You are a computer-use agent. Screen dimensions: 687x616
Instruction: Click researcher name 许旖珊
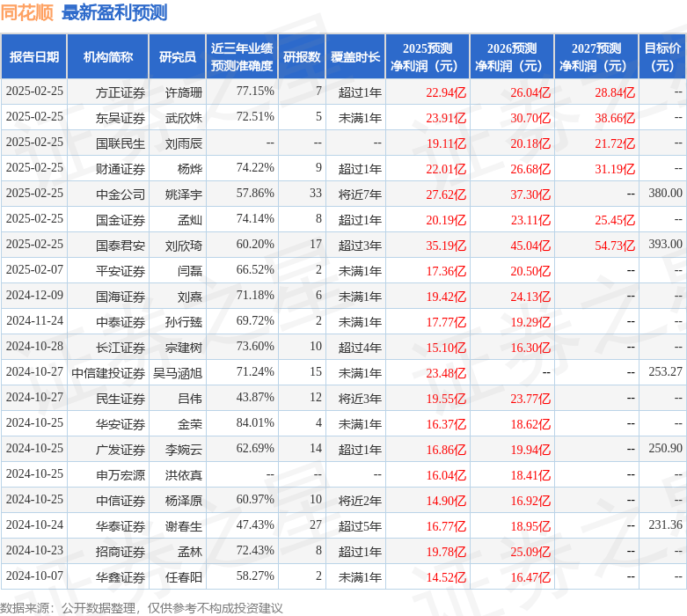click(x=184, y=92)
